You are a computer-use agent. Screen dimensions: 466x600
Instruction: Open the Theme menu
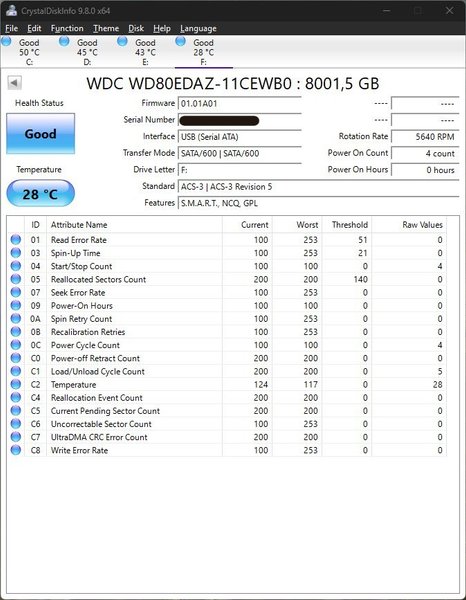[106, 28]
